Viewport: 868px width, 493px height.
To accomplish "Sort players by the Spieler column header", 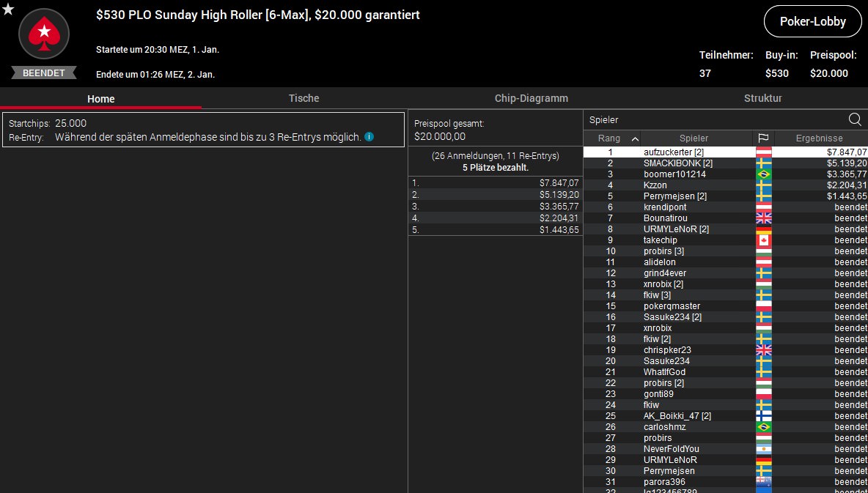I will tap(694, 138).
